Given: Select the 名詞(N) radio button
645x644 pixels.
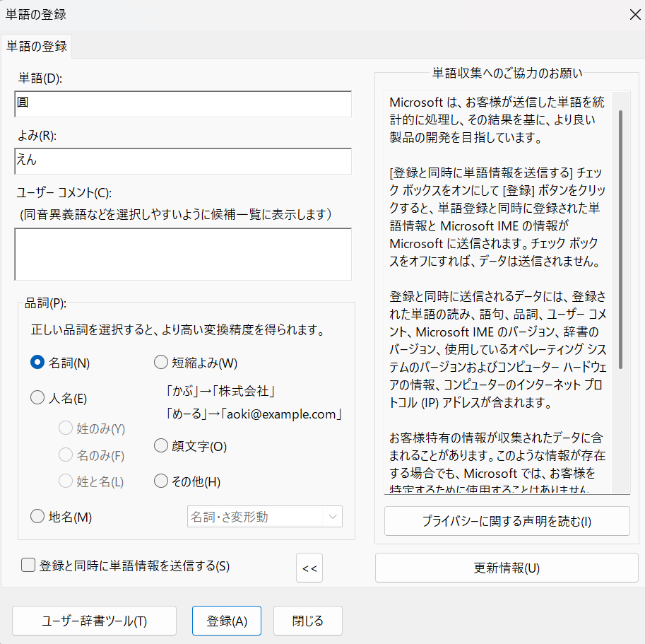Looking at the screenshot, I should click(38, 363).
